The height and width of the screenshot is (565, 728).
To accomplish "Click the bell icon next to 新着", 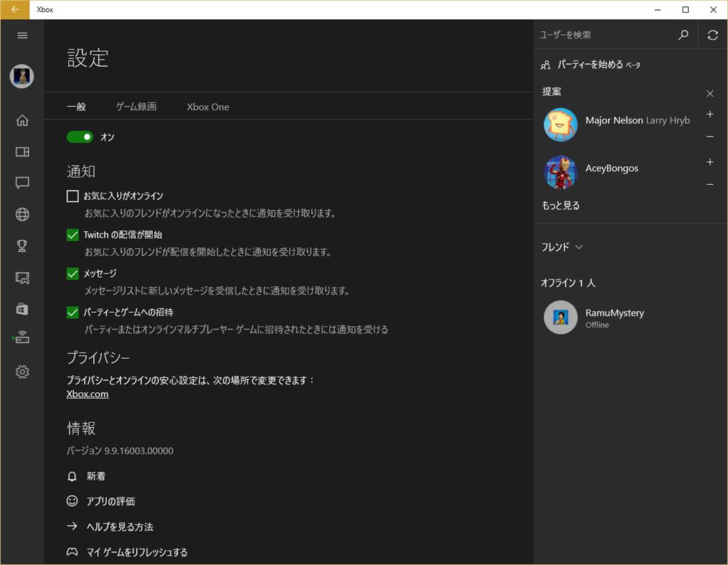I will [x=72, y=476].
